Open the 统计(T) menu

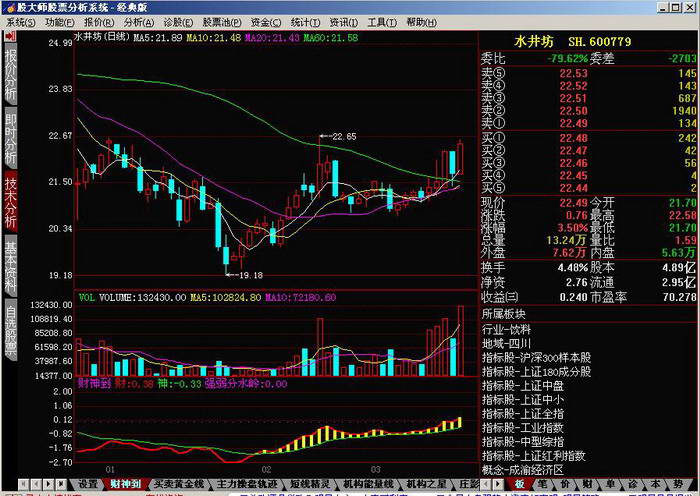(x=305, y=22)
